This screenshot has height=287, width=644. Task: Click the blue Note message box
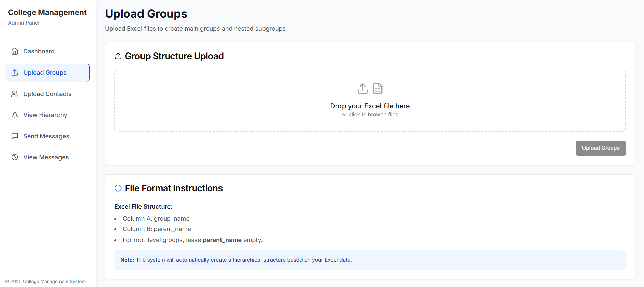(x=370, y=260)
